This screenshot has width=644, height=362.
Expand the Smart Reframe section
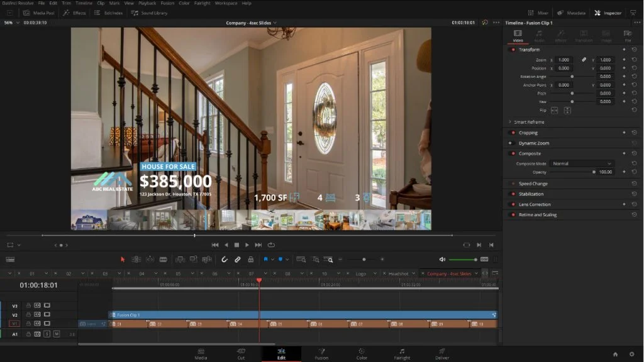tap(510, 122)
